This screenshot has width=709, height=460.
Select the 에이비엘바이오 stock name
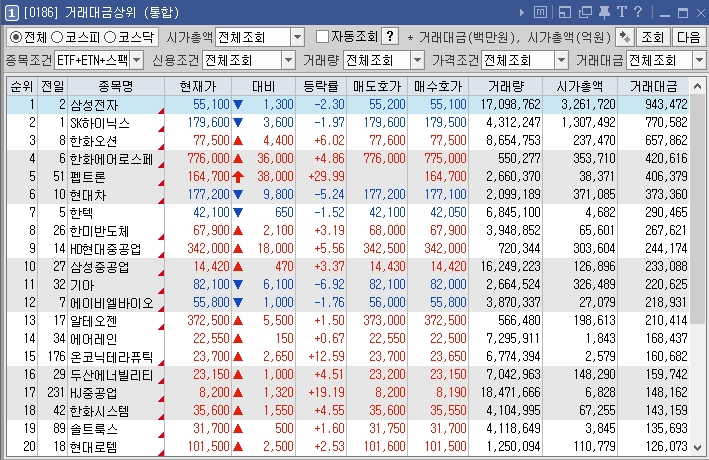112,303
